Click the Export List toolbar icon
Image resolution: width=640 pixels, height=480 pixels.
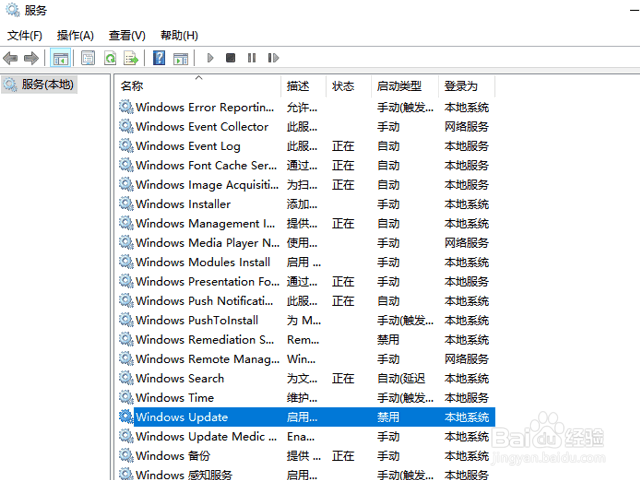131,58
